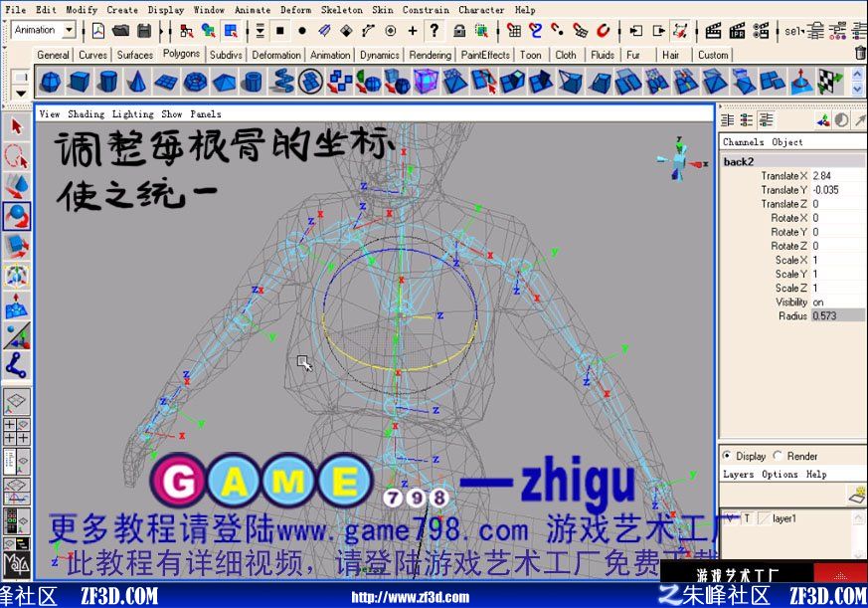
Task: Show the Channel Box only layout icon
Action: coord(728,119)
